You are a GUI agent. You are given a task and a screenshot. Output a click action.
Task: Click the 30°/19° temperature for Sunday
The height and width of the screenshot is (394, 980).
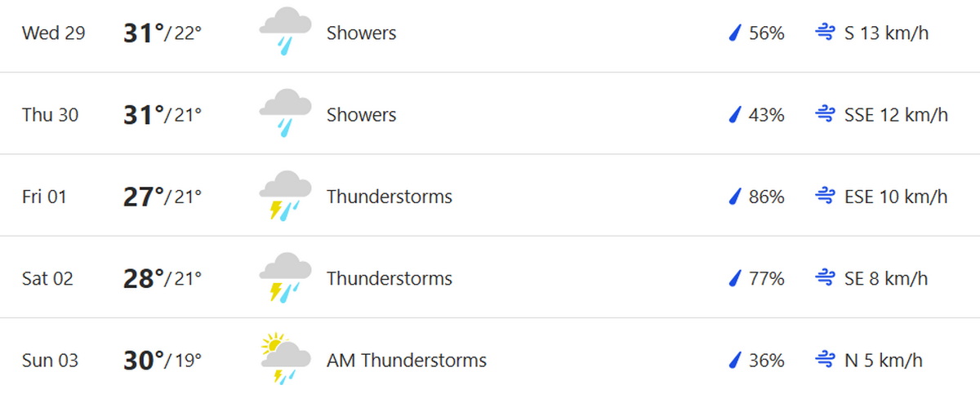point(163,360)
